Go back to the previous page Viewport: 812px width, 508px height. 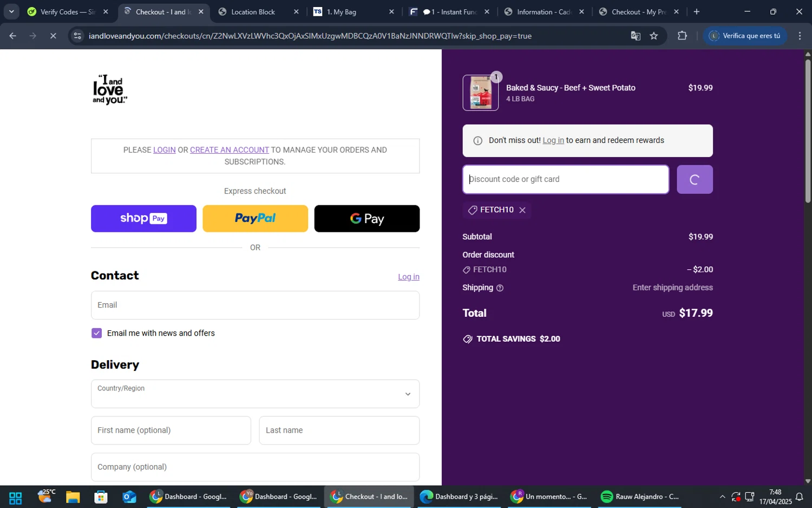(13, 36)
